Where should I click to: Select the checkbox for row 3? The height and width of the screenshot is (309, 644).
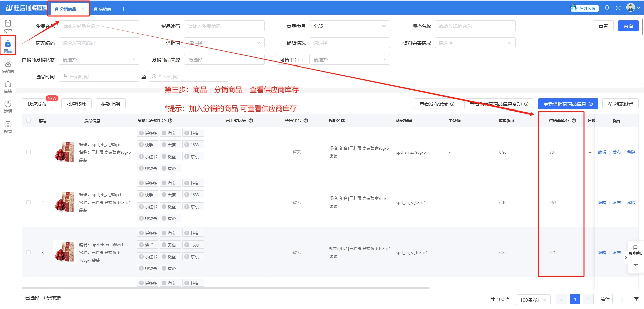pyautogui.click(x=29, y=252)
